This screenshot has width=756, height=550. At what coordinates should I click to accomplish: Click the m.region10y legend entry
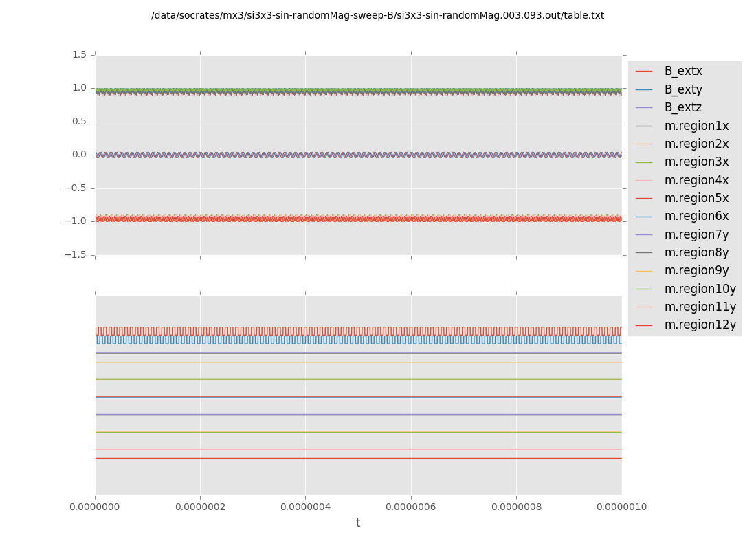699,289
